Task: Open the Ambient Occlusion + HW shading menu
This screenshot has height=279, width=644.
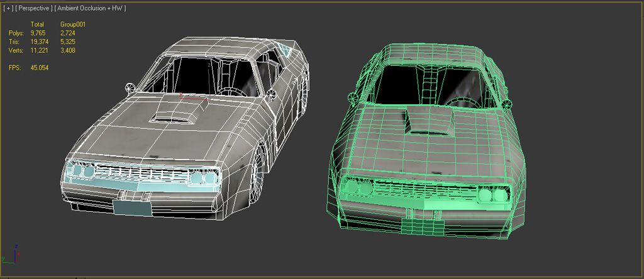Action: tap(91, 8)
